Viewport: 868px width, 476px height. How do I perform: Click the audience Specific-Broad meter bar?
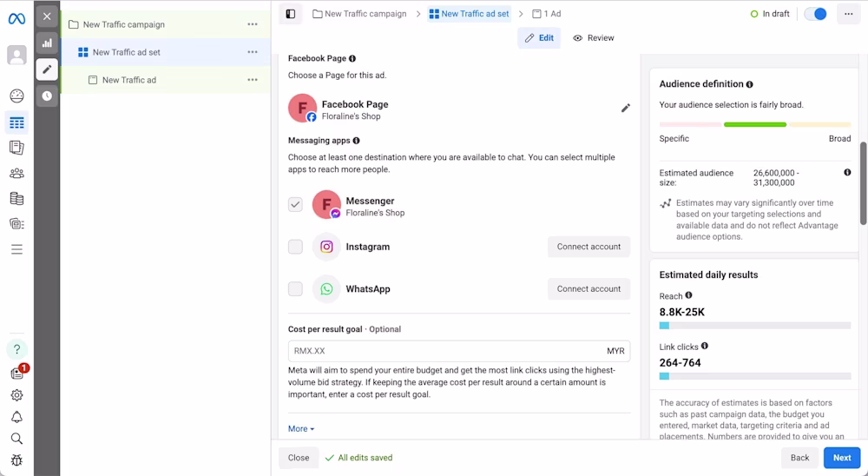click(x=755, y=125)
